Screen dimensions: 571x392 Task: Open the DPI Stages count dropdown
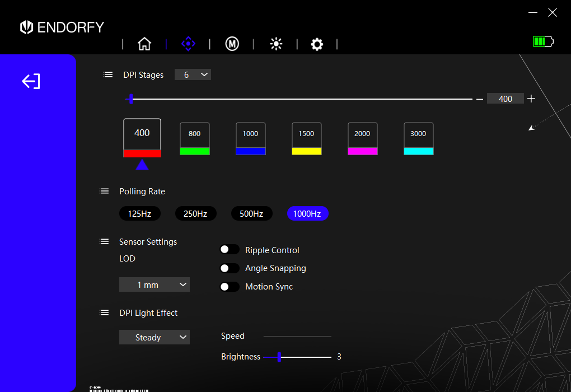[x=193, y=74]
